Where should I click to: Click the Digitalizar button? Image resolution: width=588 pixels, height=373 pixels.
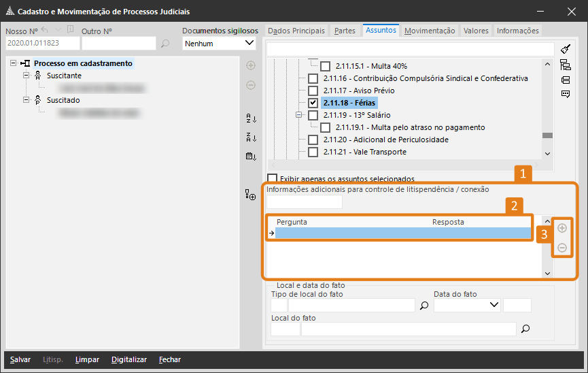point(129,359)
